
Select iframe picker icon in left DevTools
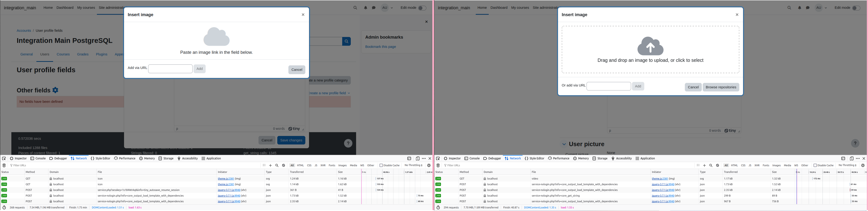pyautogui.click(x=409, y=159)
